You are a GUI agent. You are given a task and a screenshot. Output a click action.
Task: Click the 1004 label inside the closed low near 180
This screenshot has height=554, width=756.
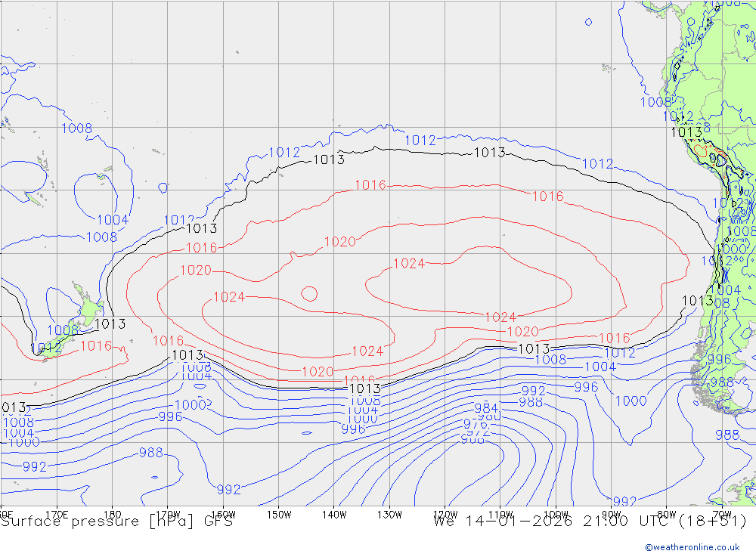[x=113, y=220]
